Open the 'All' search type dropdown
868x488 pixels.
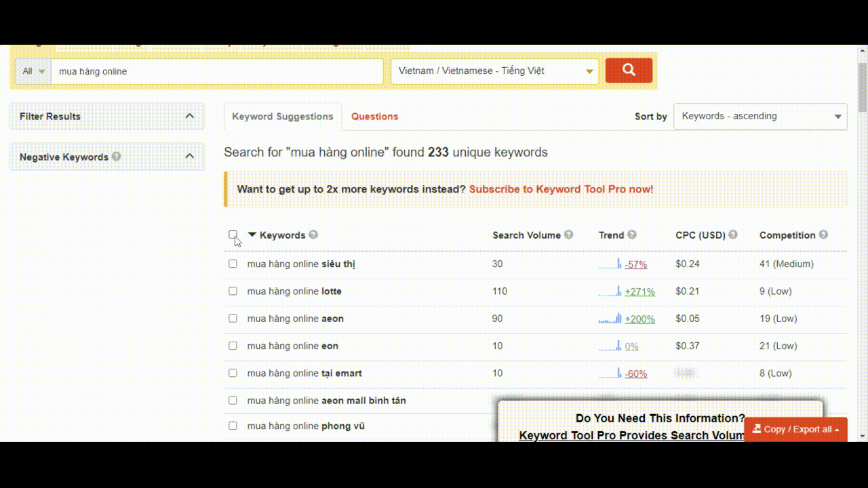click(x=33, y=71)
